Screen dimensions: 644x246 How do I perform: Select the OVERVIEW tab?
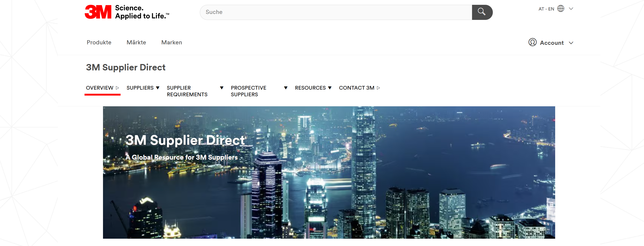[x=100, y=88]
